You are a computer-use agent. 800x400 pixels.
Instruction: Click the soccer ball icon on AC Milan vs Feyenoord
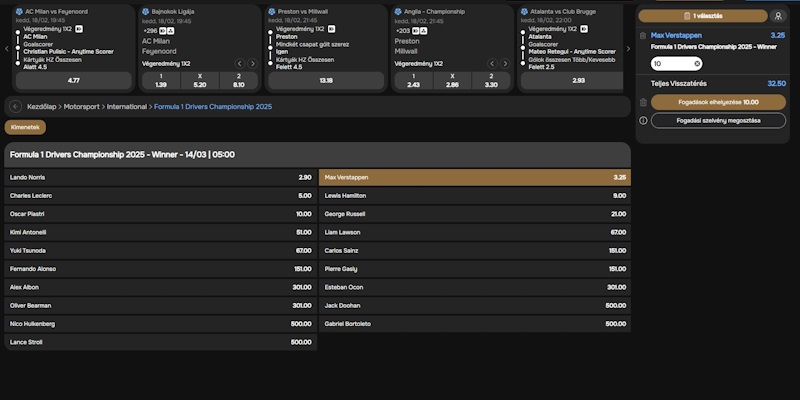(x=19, y=11)
